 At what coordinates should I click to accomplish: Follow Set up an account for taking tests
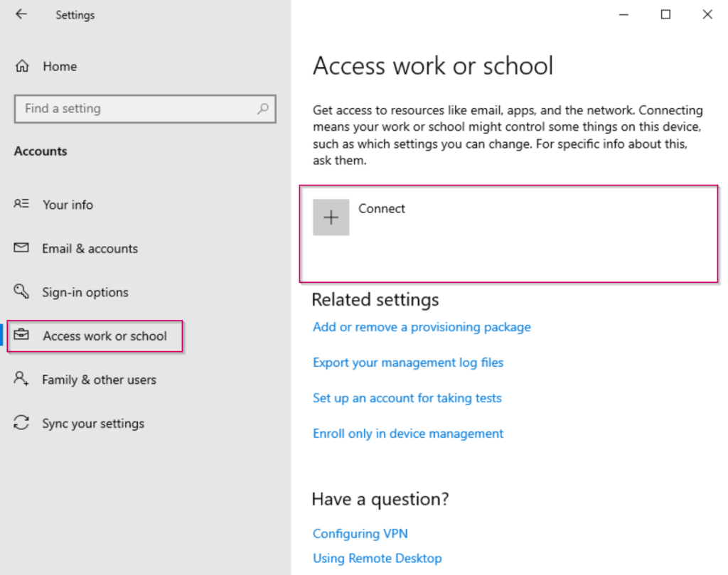[407, 398]
